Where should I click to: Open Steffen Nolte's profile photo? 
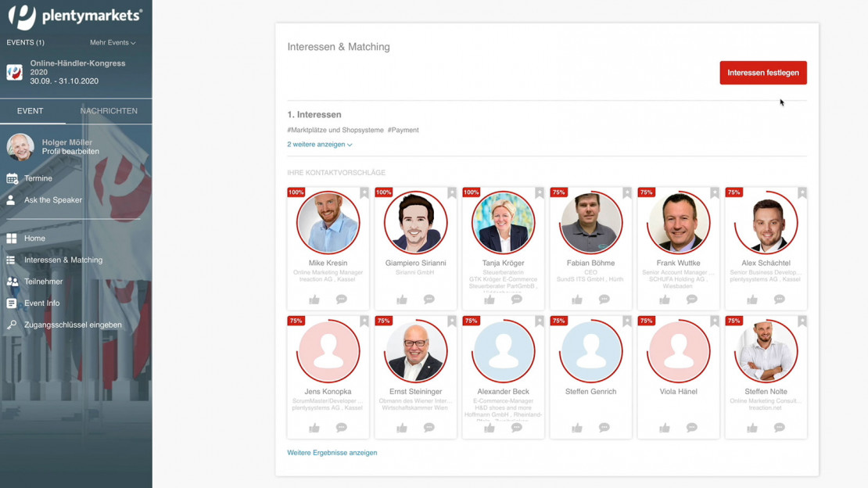[x=766, y=351]
